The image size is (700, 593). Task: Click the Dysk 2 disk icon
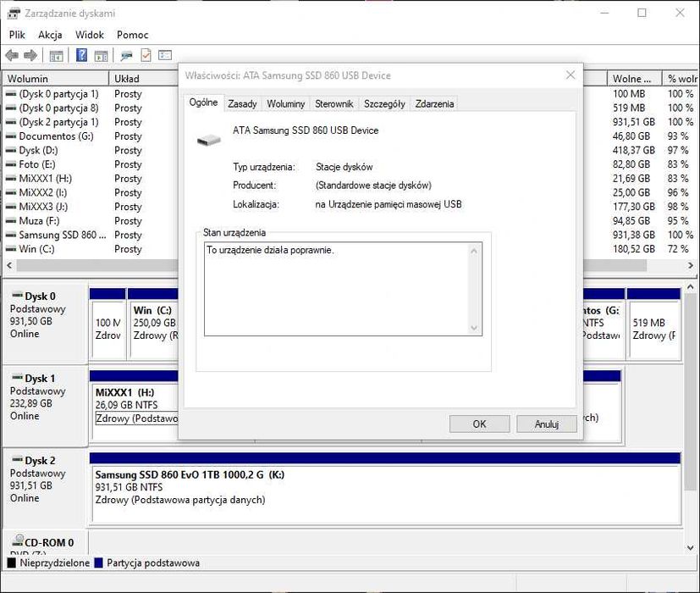18,459
